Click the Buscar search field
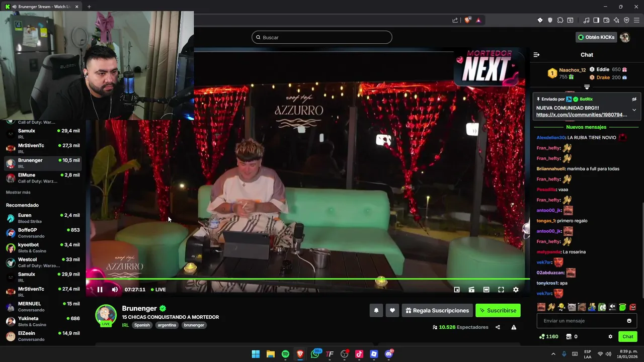The width and height of the screenshot is (644, 362). pyautogui.click(x=322, y=37)
